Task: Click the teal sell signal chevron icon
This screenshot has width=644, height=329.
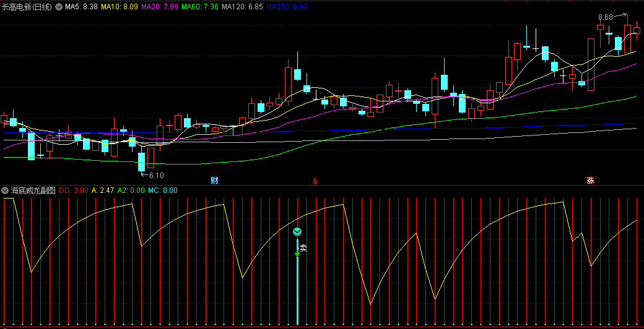Action: pyautogui.click(x=297, y=232)
